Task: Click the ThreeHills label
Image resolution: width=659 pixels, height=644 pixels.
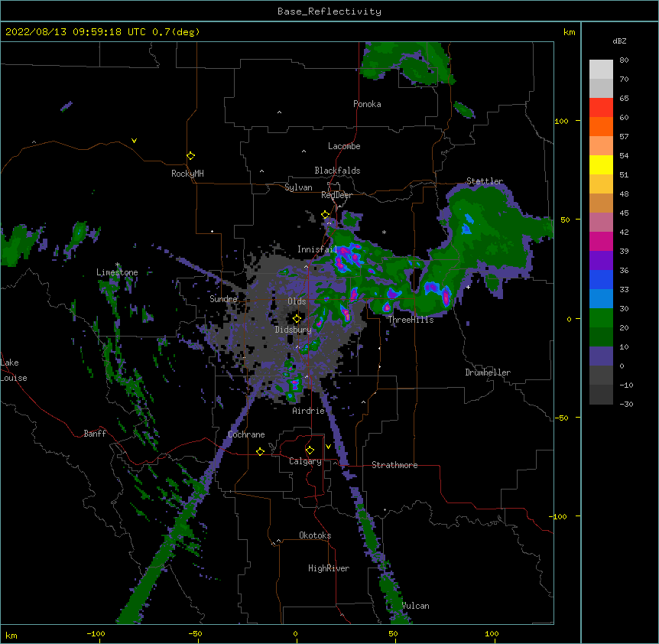Action: point(411,320)
